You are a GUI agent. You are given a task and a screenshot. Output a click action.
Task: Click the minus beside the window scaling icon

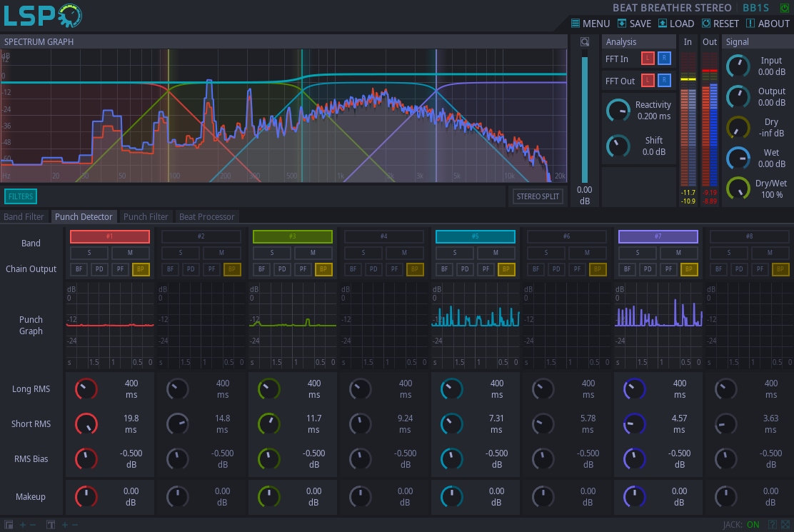[x=33, y=525]
